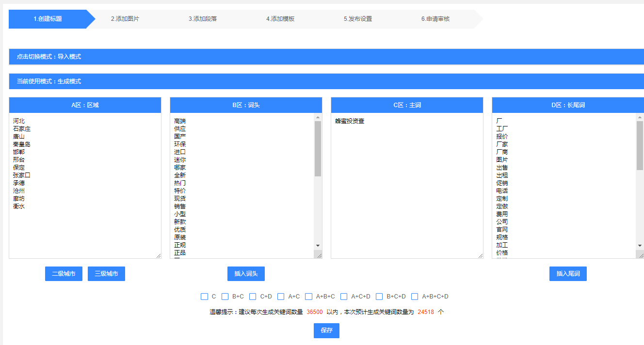Toggle the B+C+D checkbox
Screen dimensions: 644x345
pos(379,297)
